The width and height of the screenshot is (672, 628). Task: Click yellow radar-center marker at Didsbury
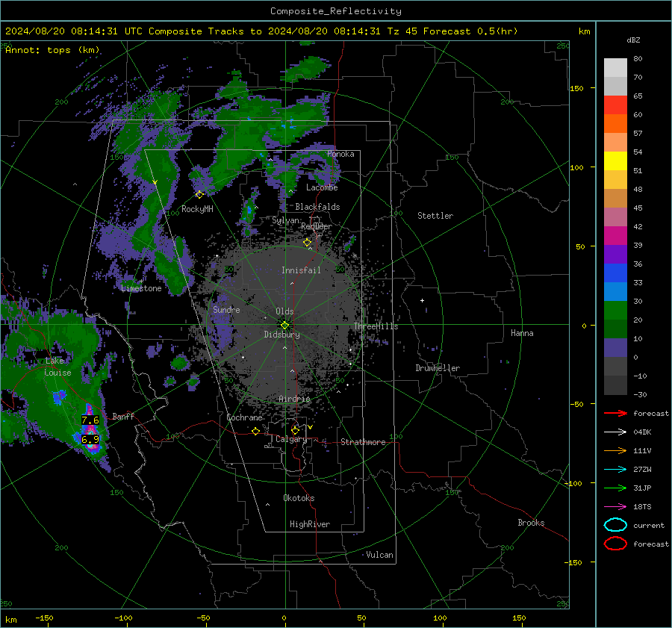coord(284,325)
